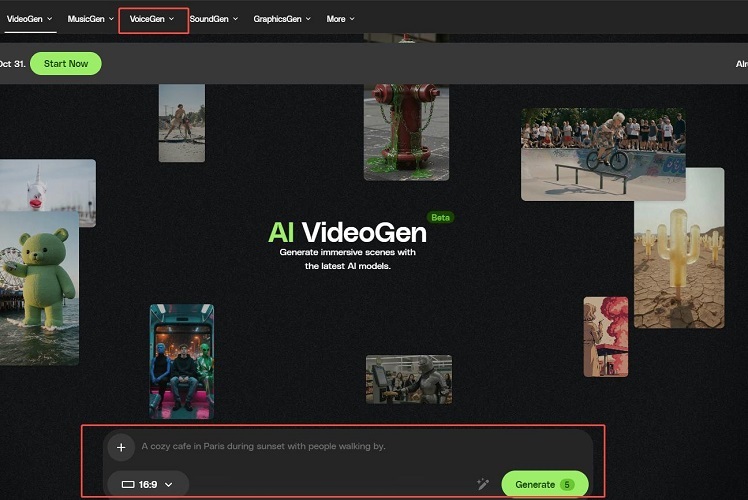This screenshot has height=500, width=748.
Task: Click the magic wand prompt enhancer icon
Action: [x=483, y=484]
